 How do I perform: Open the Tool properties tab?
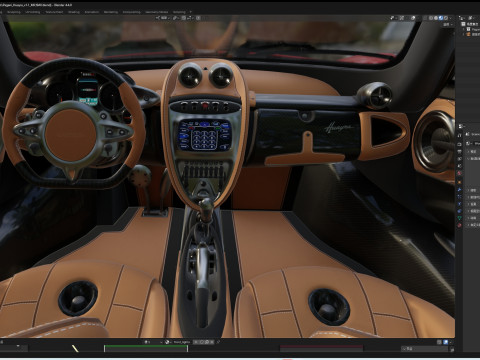460,136
